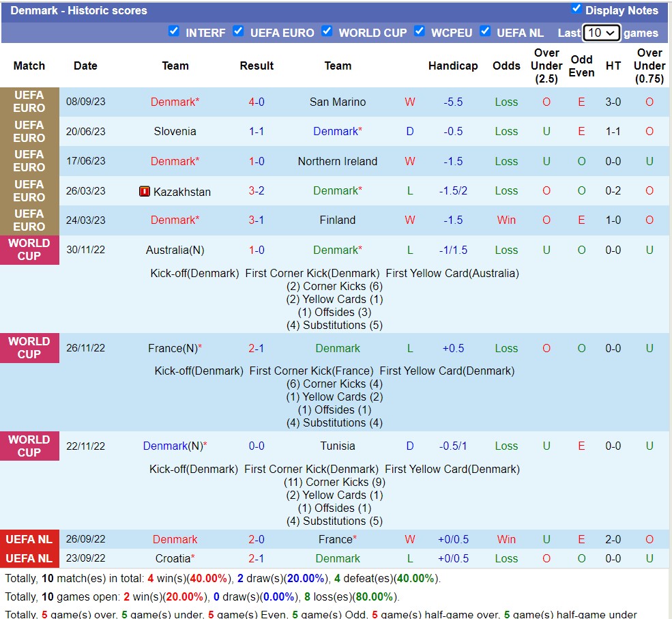The height and width of the screenshot is (619, 672).
Task: Uncheck the WCPEU competition checkbox
Action: tap(419, 31)
